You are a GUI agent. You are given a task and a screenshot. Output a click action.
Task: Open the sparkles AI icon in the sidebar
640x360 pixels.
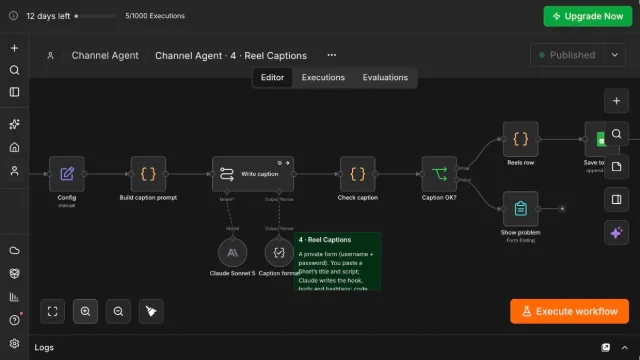(x=14, y=124)
